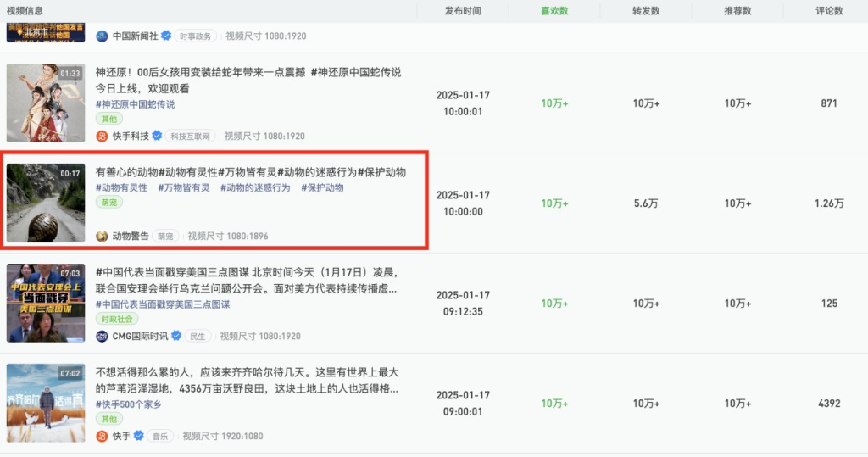The image size is (868, 457).
Task: Click the account name 动物警告
Action: (131, 236)
